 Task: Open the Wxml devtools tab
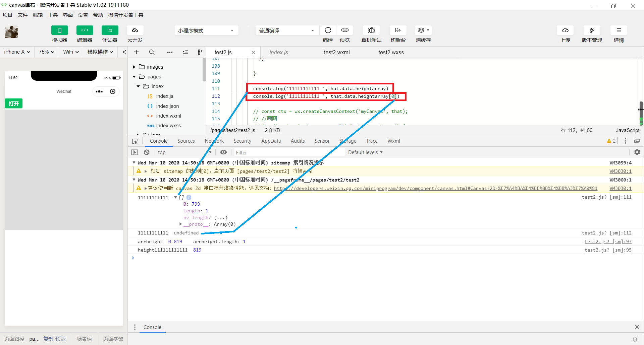tap(394, 141)
